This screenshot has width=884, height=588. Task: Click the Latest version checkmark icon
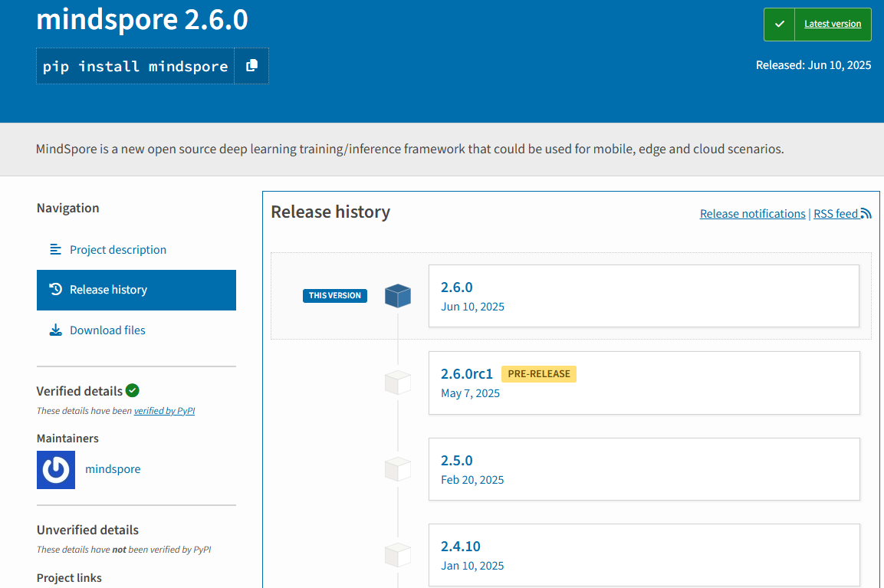click(780, 25)
